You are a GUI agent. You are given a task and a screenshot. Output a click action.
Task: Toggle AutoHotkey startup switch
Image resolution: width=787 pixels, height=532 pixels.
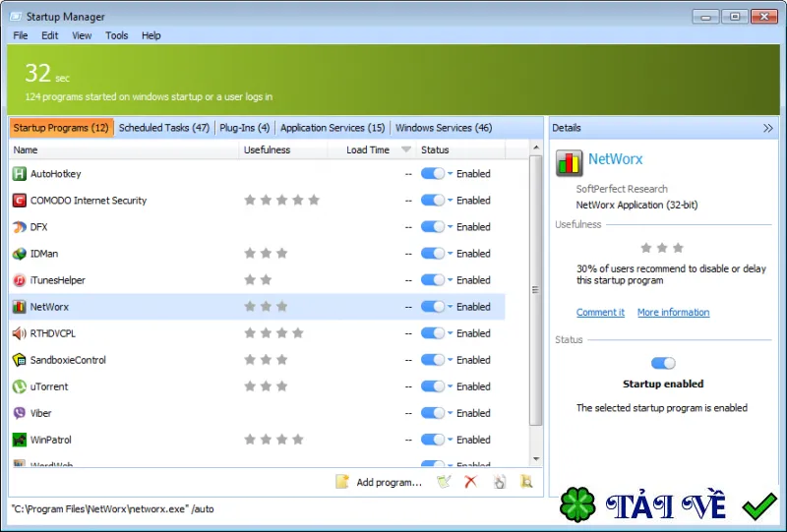(433, 174)
